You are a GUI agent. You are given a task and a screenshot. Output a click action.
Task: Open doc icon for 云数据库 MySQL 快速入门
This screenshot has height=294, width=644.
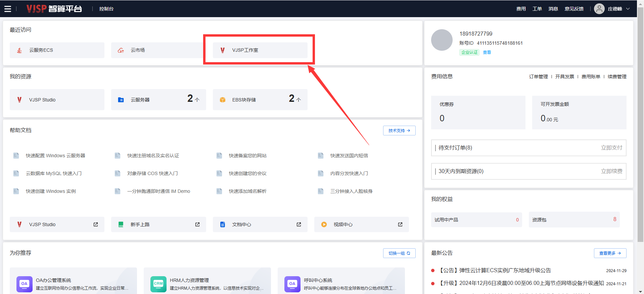[16, 173]
